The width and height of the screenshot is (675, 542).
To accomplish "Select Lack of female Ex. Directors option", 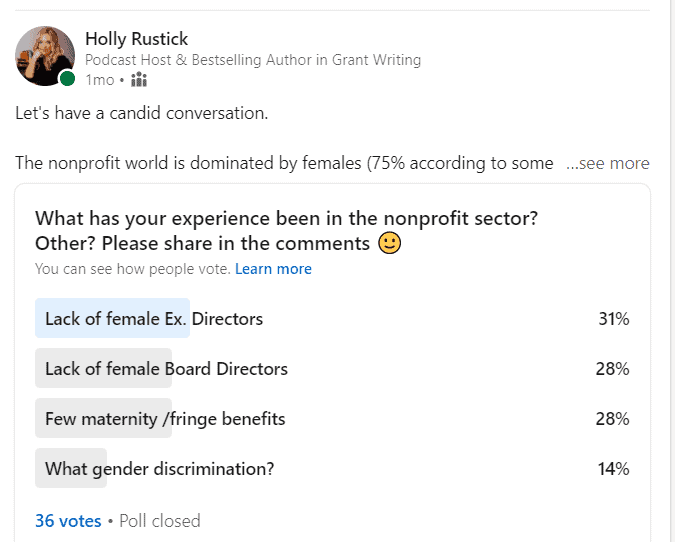I will [x=332, y=318].
